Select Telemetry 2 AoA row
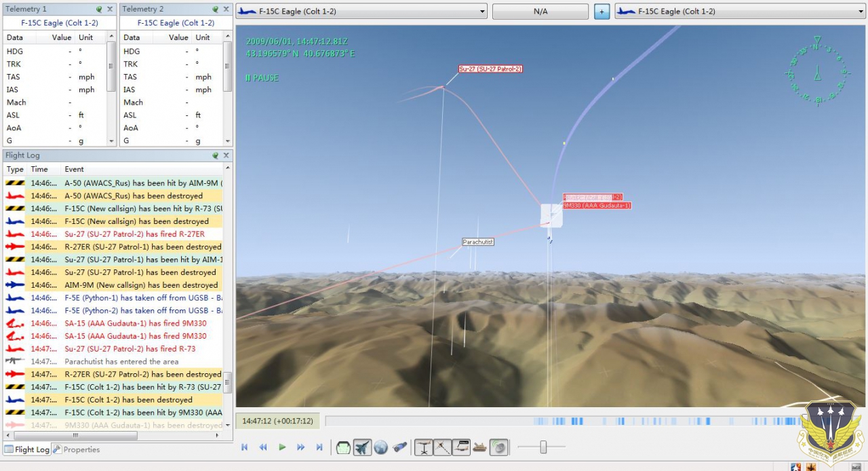The height and width of the screenshot is (471, 868). tap(172, 128)
